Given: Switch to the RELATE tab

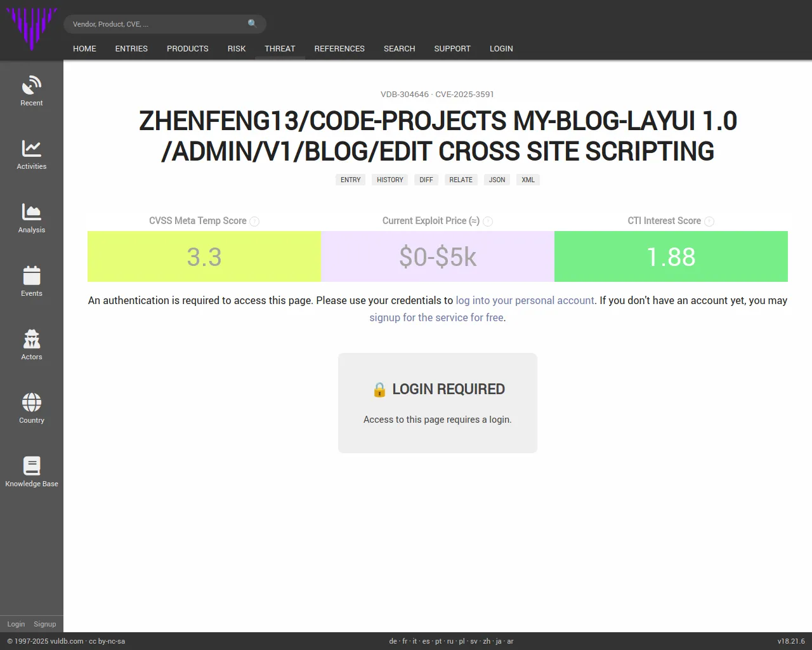Looking at the screenshot, I should pos(461,180).
